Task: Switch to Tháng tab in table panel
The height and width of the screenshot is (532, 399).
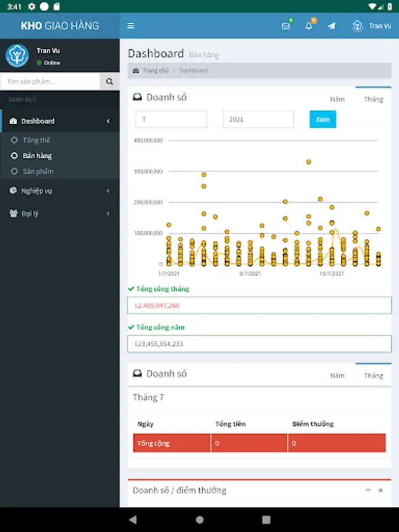Action: tap(373, 375)
